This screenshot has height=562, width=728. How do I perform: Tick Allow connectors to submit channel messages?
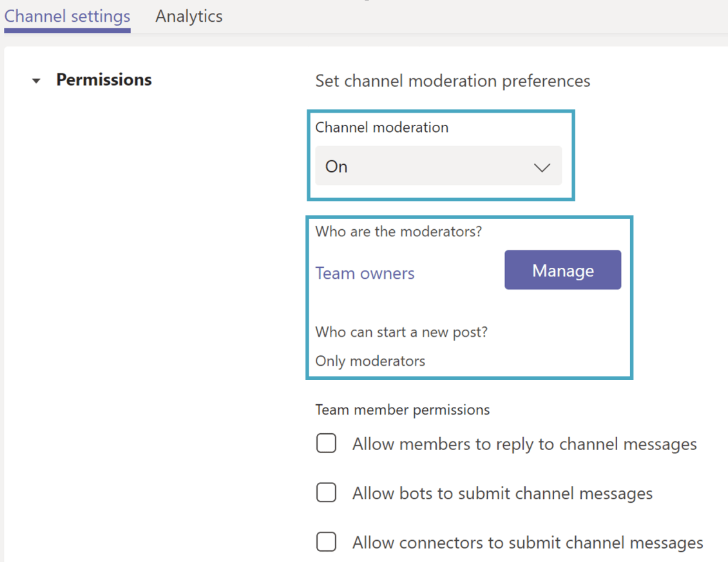coord(327,541)
